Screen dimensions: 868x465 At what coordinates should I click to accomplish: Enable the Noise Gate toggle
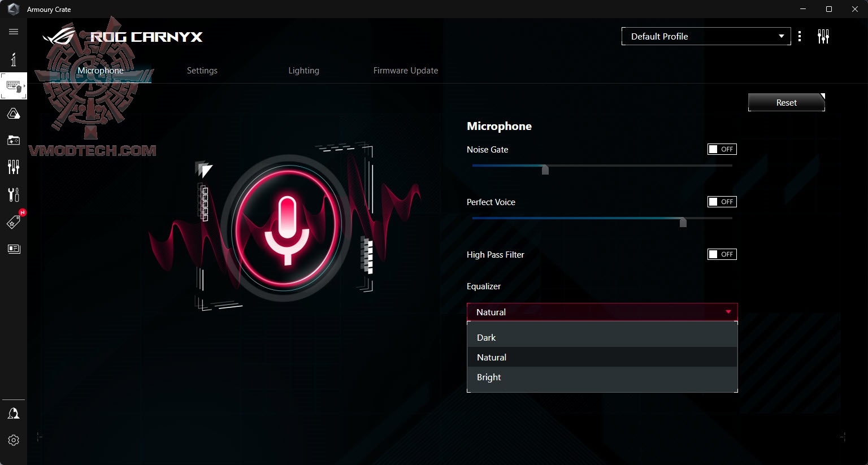pyautogui.click(x=722, y=149)
